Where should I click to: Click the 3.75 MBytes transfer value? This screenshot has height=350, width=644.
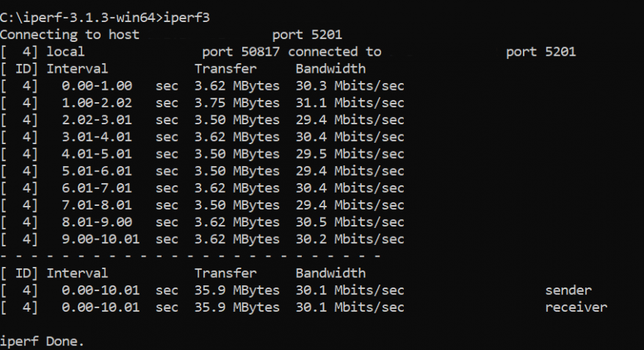pos(237,102)
